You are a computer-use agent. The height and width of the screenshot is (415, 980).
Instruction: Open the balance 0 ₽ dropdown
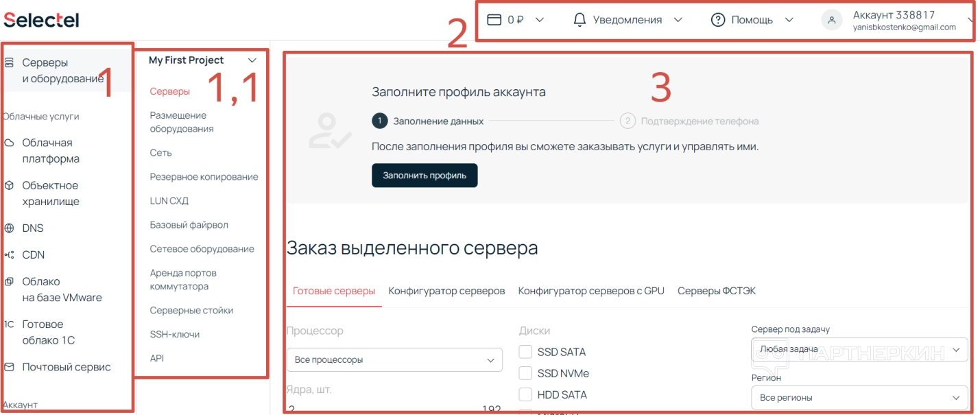click(x=516, y=20)
